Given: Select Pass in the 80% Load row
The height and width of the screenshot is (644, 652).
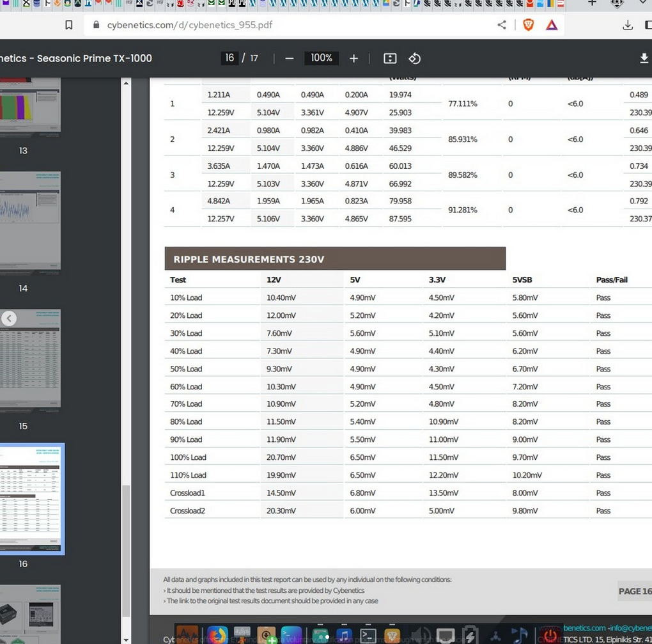Looking at the screenshot, I should 603,422.
